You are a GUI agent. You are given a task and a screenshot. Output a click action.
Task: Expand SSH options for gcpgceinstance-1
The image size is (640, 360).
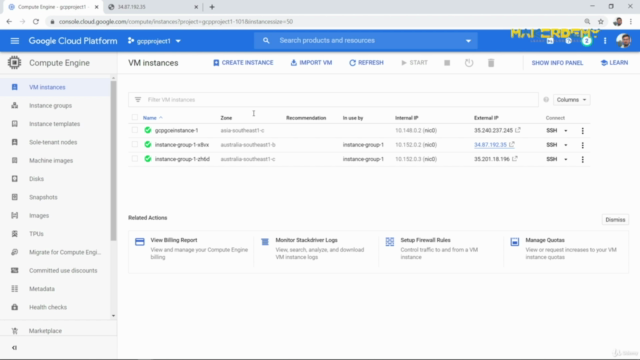(x=566, y=131)
